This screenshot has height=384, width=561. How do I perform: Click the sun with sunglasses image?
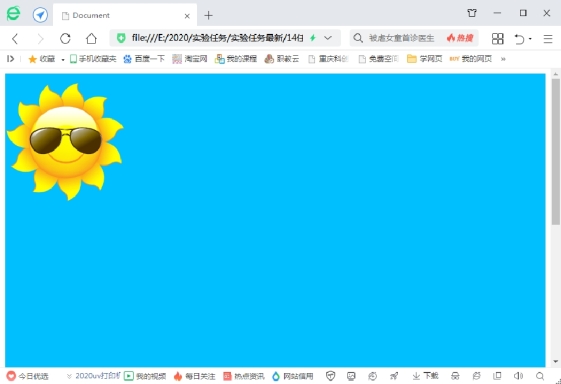[65, 142]
